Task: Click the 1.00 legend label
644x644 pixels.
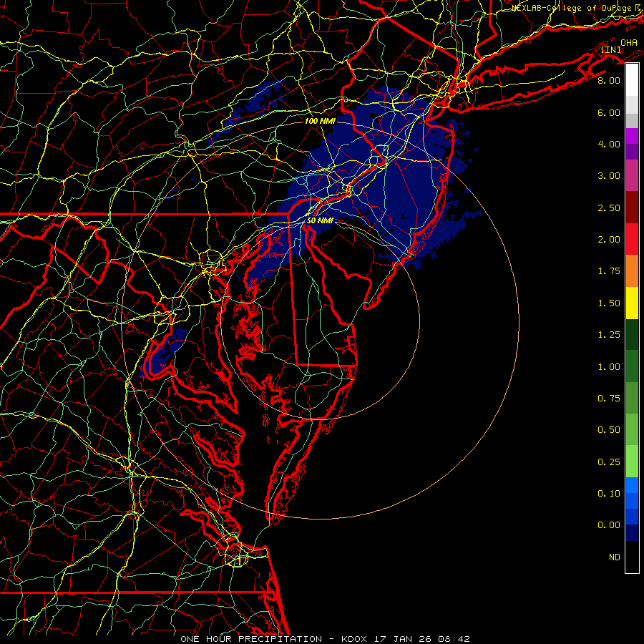Action: 609,367
